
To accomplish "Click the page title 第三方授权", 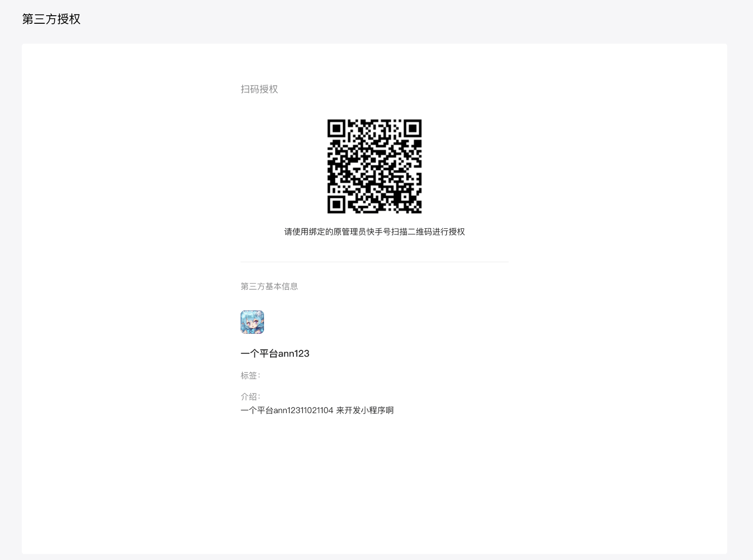I will pos(51,19).
